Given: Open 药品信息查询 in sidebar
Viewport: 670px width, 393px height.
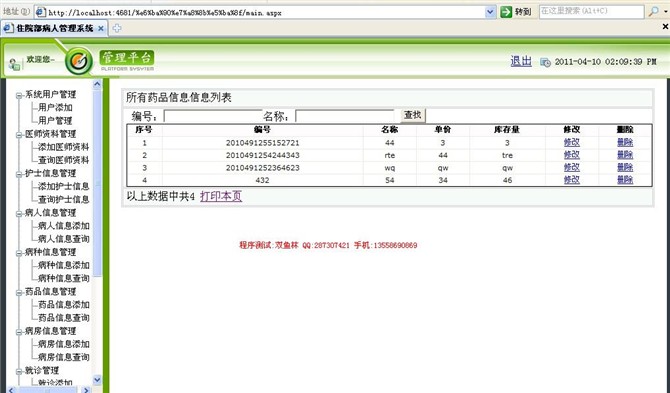Looking at the screenshot, I should [64, 318].
